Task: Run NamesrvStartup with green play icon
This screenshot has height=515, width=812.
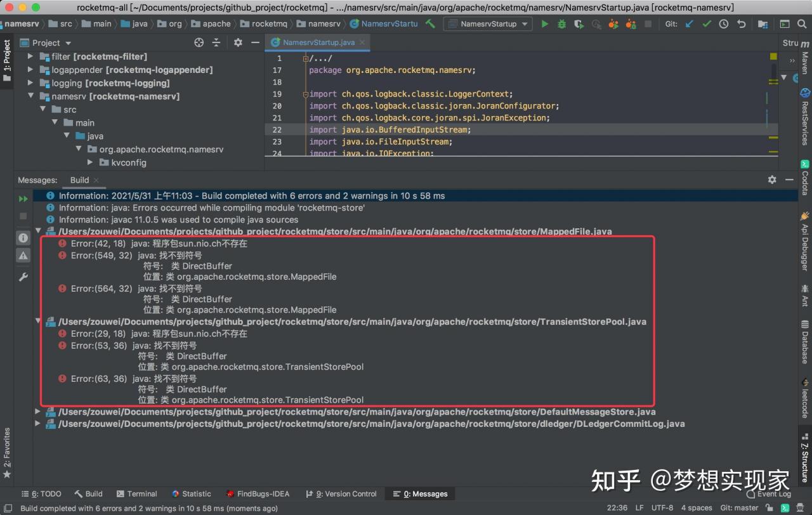Action: [545, 23]
